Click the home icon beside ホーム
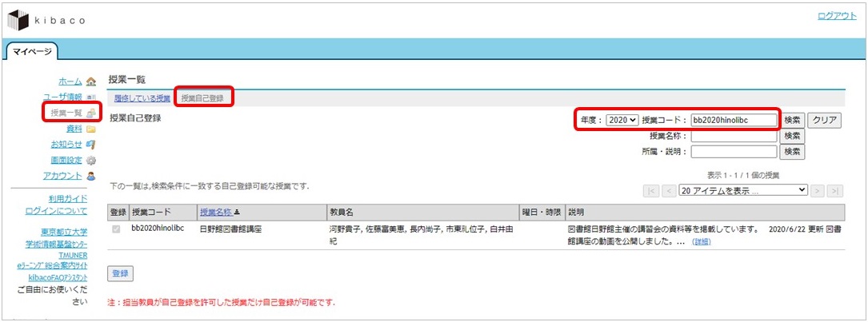 coord(91,81)
